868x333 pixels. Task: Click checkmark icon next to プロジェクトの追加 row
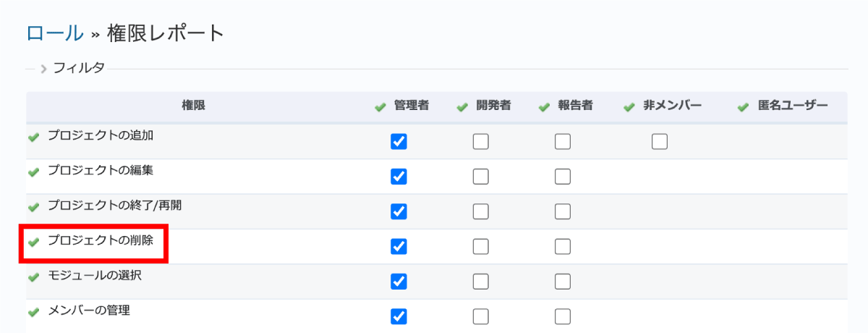pyautogui.click(x=33, y=137)
